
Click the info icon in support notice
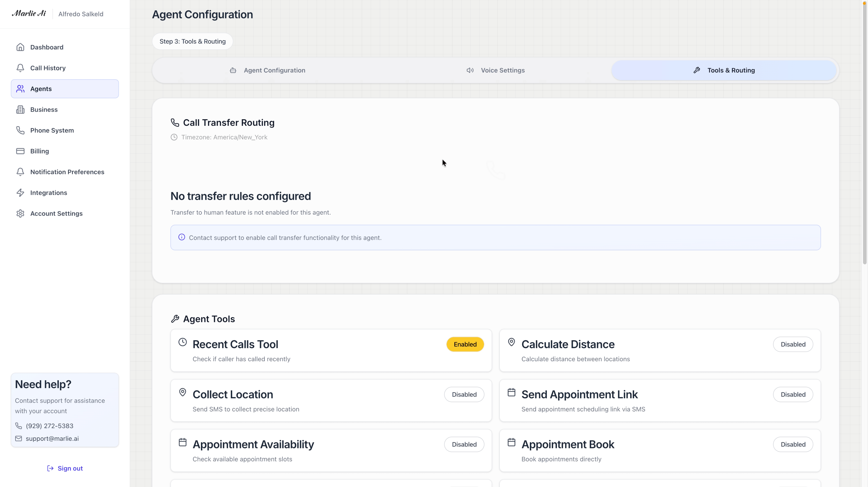click(182, 237)
